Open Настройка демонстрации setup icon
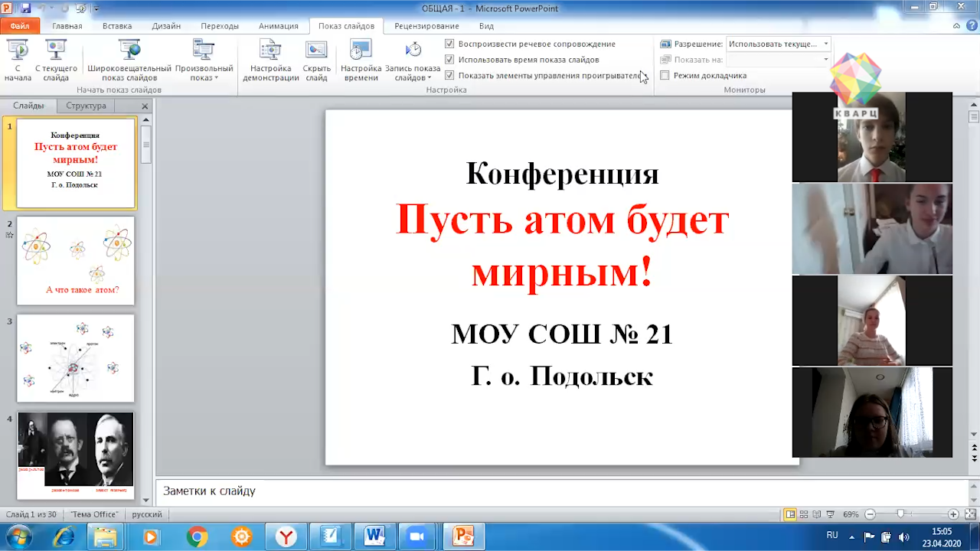Image resolution: width=980 pixels, height=551 pixels. tap(270, 51)
